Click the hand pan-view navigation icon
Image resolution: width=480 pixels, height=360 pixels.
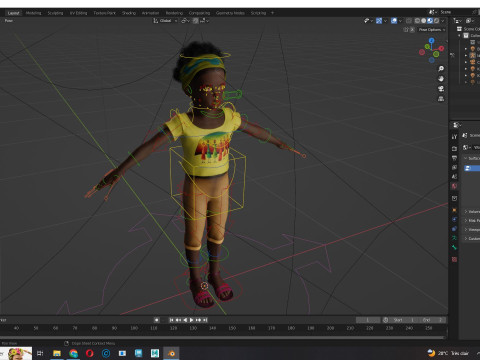point(441,79)
